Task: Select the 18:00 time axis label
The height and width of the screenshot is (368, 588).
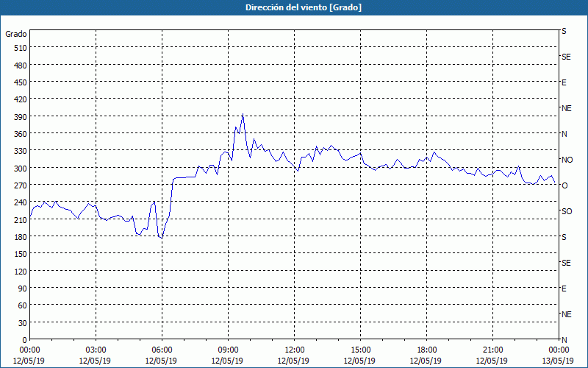Action: [426, 350]
